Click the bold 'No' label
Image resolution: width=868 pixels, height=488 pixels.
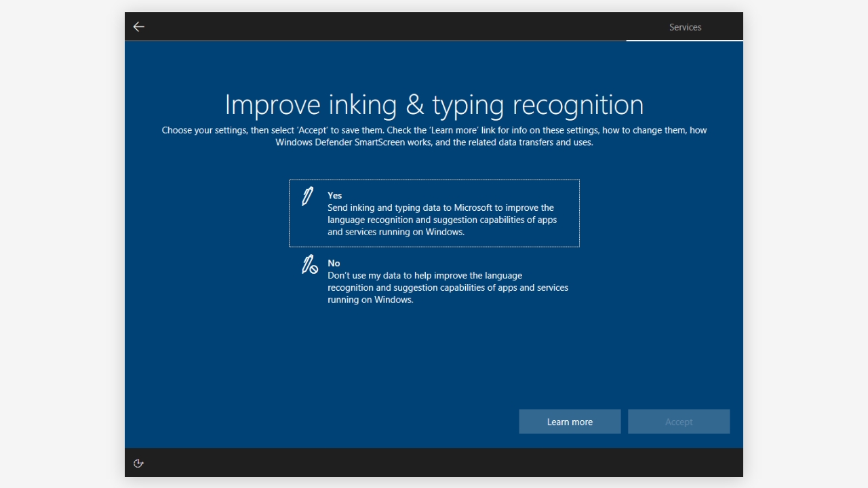(x=334, y=263)
